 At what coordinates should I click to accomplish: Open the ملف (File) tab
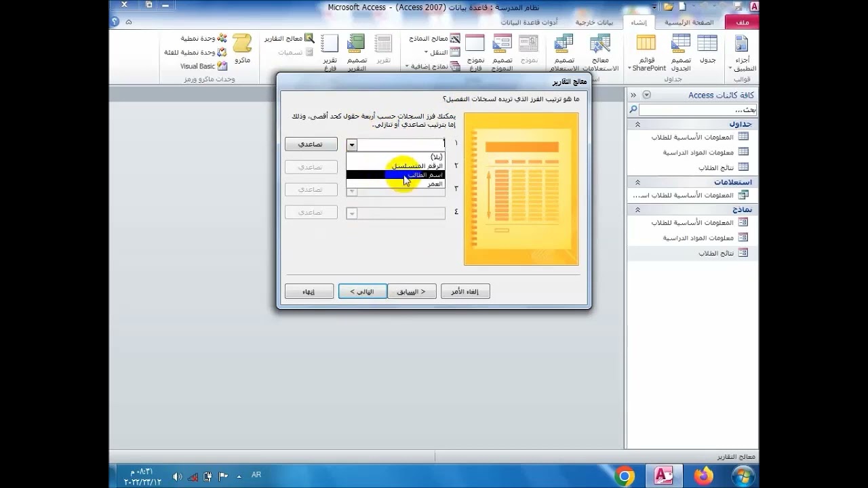pyautogui.click(x=742, y=22)
